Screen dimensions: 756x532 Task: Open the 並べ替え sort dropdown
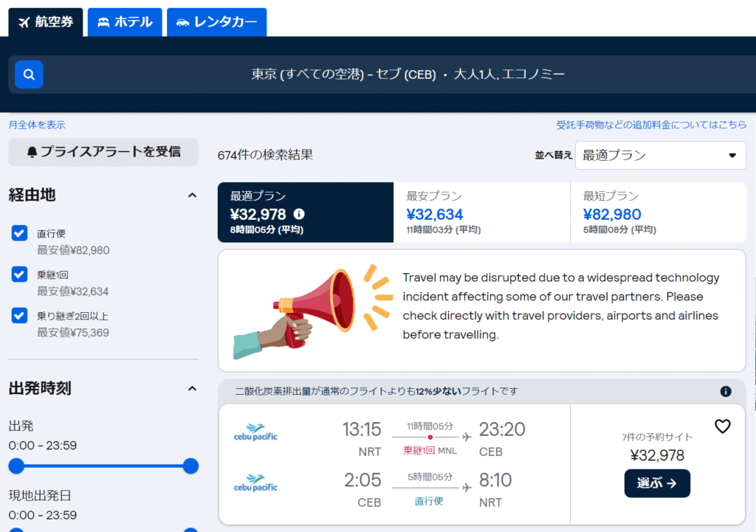pyautogui.click(x=660, y=156)
